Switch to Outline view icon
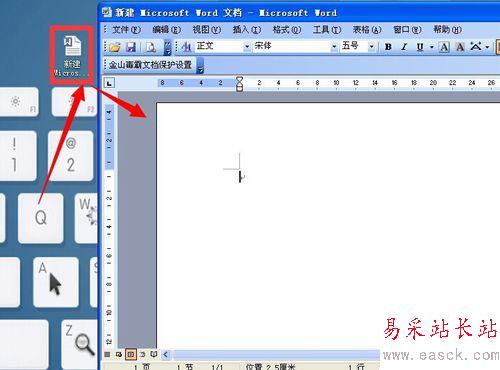The height and width of the screenshot is (370, 500). 142,354
